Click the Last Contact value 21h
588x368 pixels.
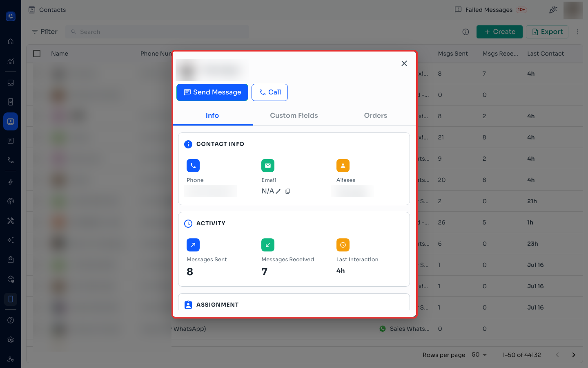(x=532, y=201)
